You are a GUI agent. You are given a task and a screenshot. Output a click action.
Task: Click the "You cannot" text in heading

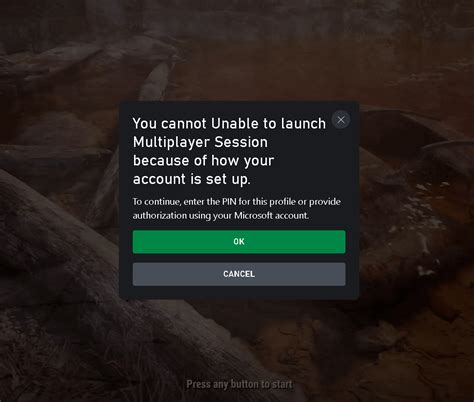tap(170, 123)
